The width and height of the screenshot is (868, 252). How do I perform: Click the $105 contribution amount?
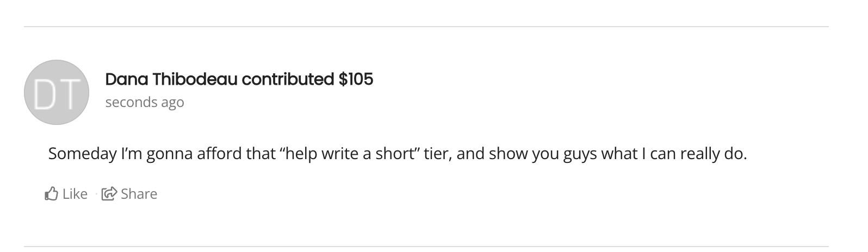tap(356, 79)
